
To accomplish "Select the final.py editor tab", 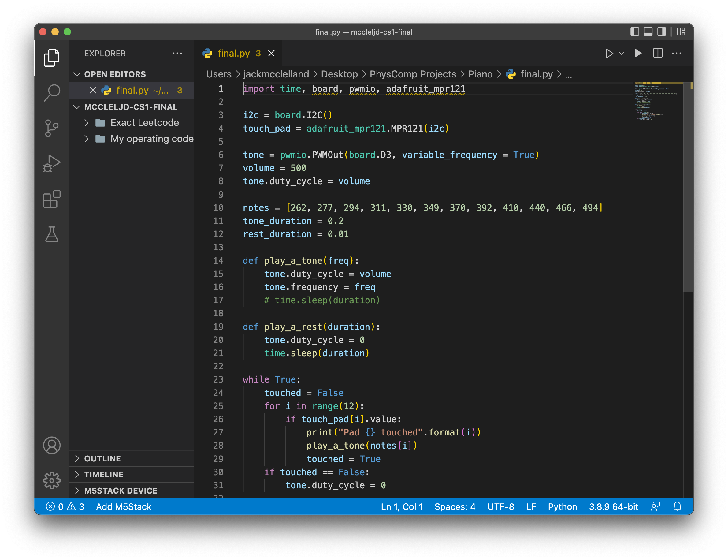I will [x=233, y=53].
